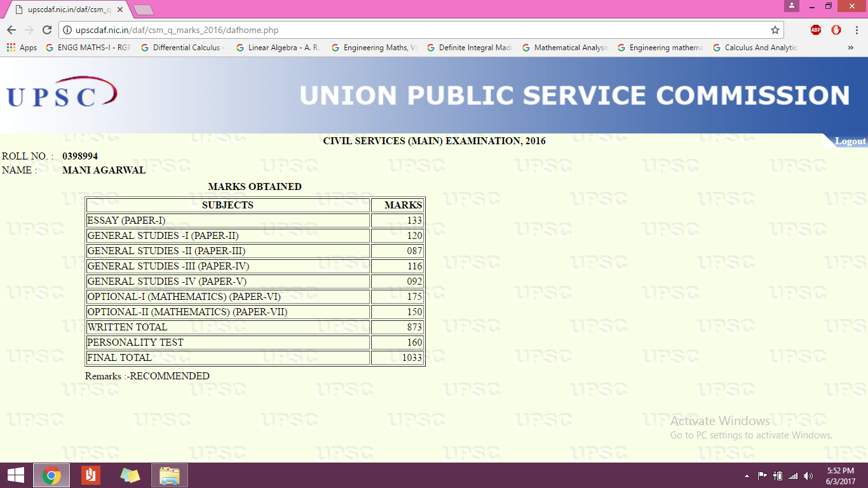Close the upscdaf.nic.in tab

[x=120, y=10]
